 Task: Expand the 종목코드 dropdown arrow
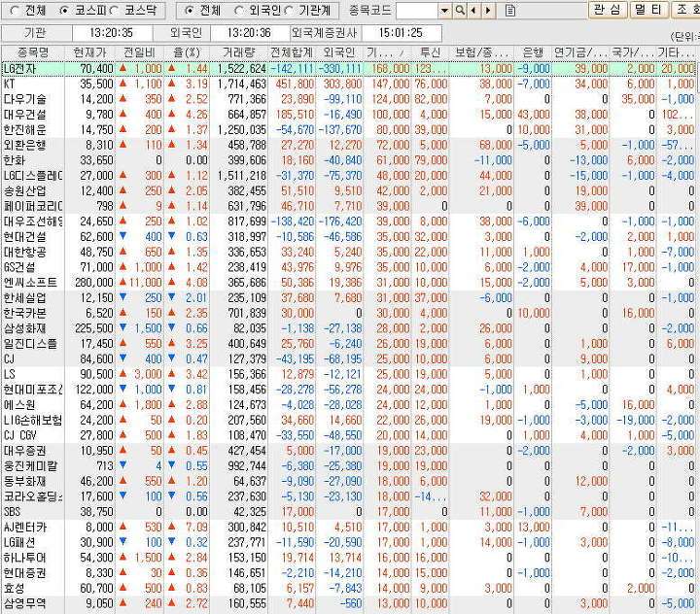pyautogui.click(x=444, y=11)
